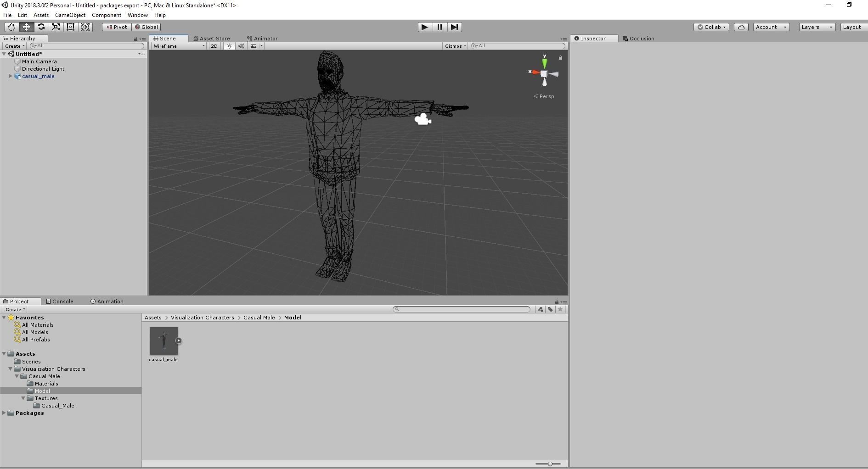
Task: Select the Scale tool
Action: [x=56, y=27]
